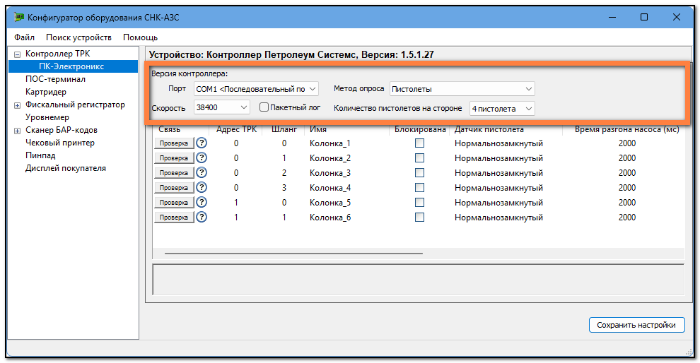Click help icon for Колонка_2 row
Viewport: 700px width, 363px height.
coord(202,158)
